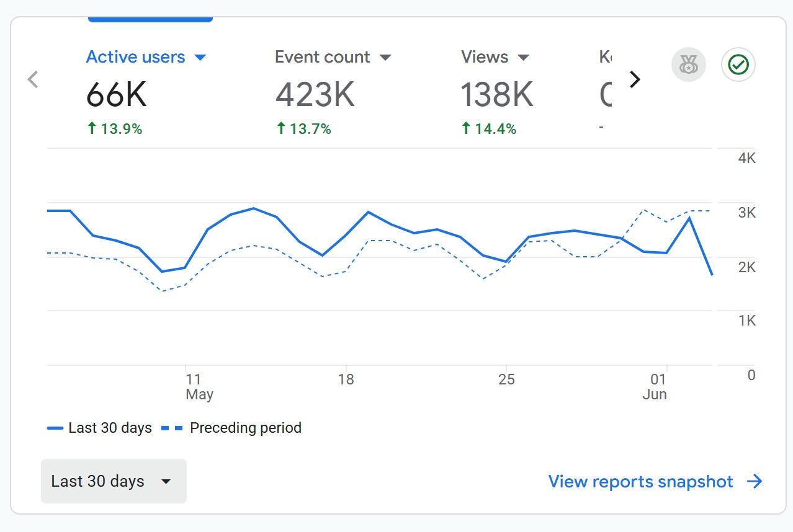Select the 138K Views metric value
Screen dimensions: 793x532
(x=496, y=95)
